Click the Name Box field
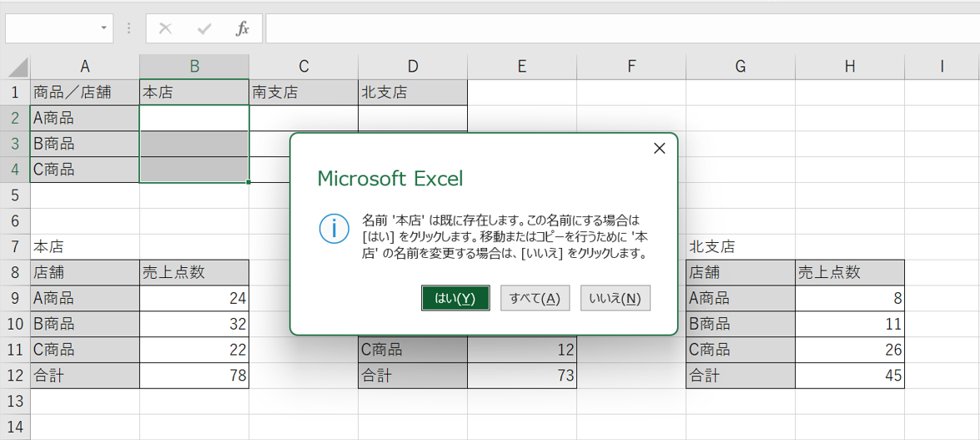980x440 pixels. 50,28
